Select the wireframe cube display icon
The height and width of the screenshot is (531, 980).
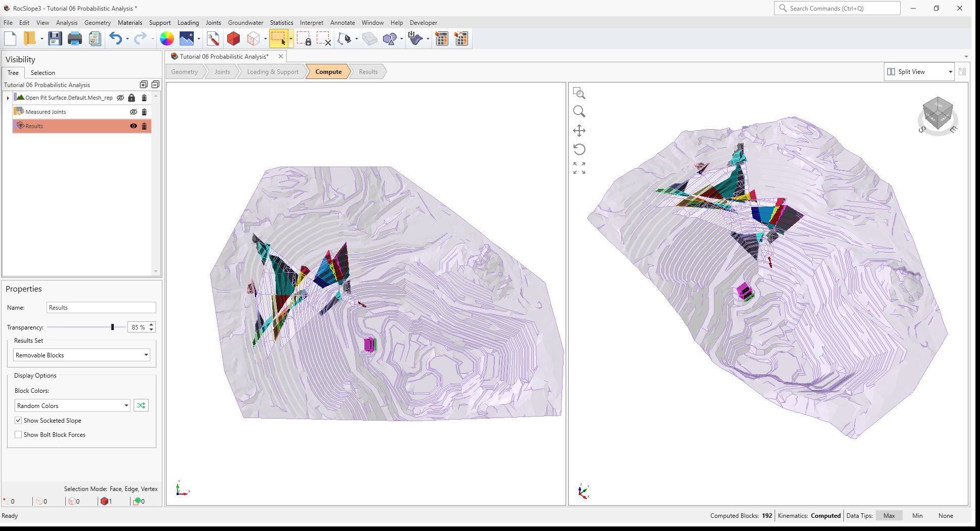[253, 38]
